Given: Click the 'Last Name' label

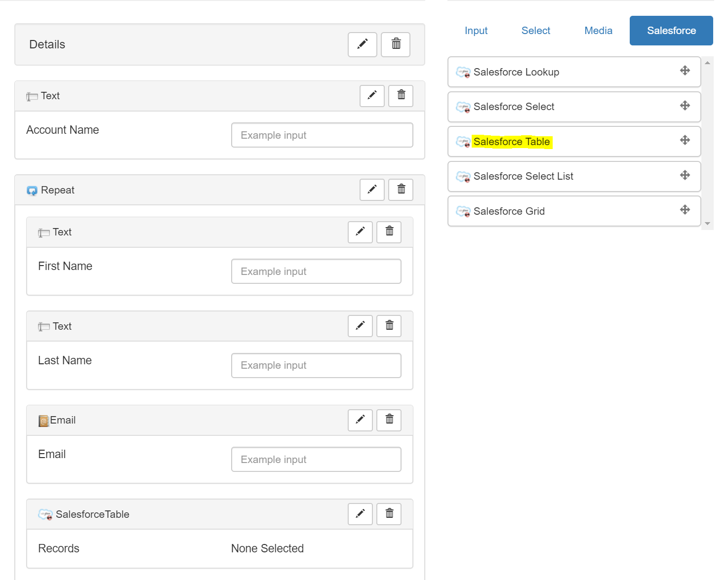Looking at the screenshot, I should (65, 360).
